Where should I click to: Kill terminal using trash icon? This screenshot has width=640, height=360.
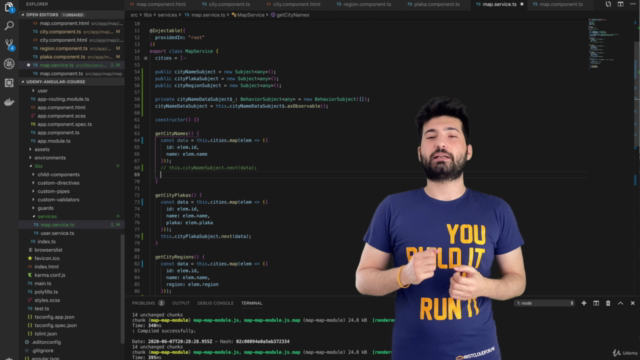[x=608, y=303]
